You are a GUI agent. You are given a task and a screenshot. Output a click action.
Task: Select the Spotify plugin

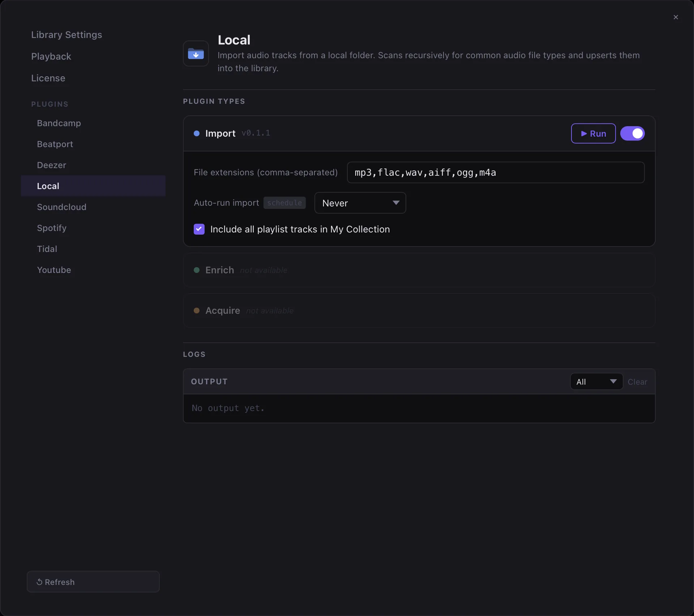(x=93, y=228)
